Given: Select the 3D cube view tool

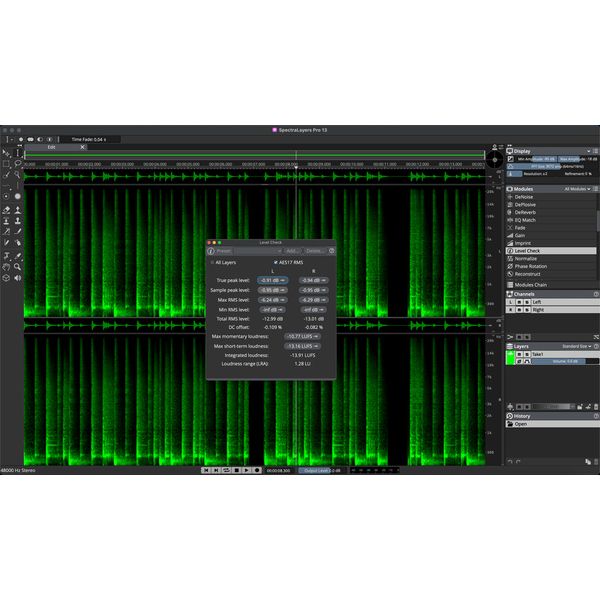Looking at the screenshot, I should click(x=6, y=278).
